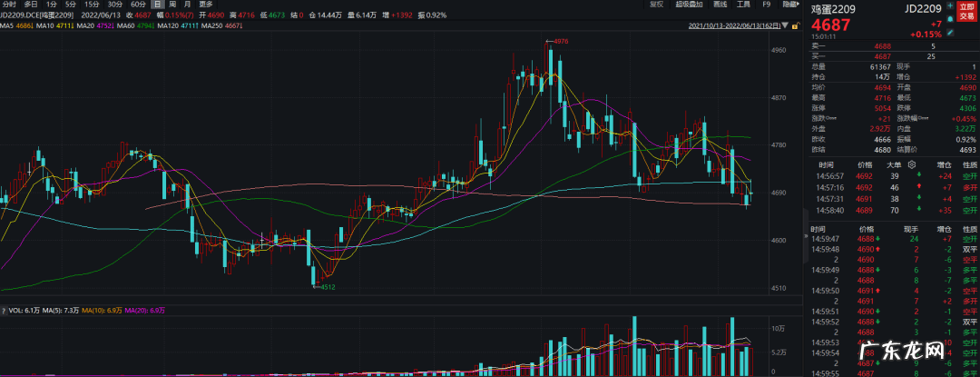Click the 画线 drawing tool button
This screenshot has height=377, width=980.
coord(719,5)
